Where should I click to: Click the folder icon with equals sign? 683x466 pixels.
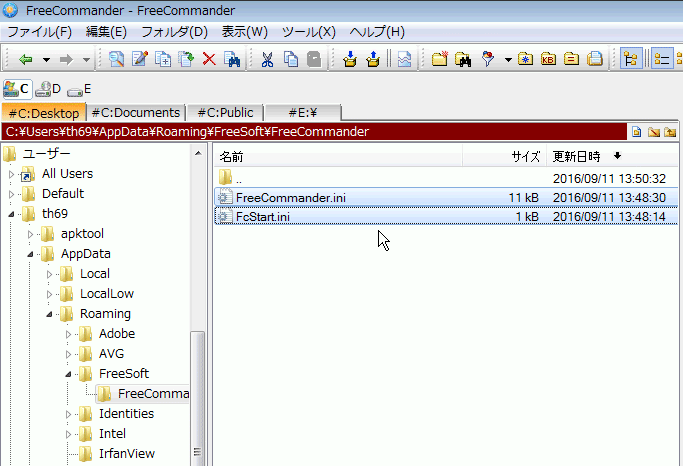(571, 59)
